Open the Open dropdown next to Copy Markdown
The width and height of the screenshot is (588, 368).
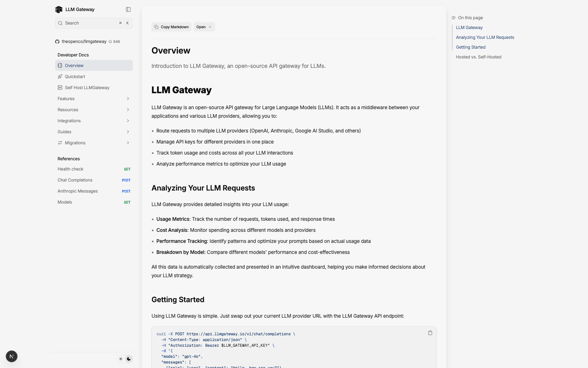pos(204,27)
